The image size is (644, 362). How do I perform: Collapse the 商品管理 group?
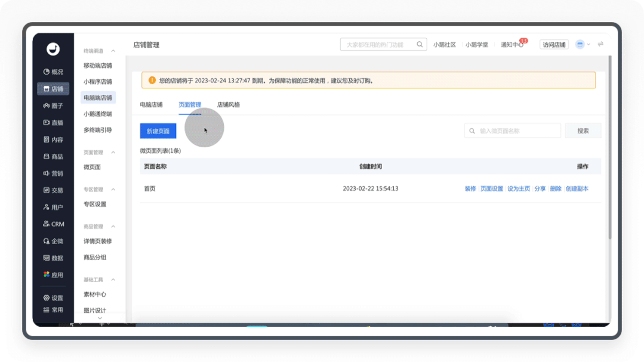[x=113, y=226]
